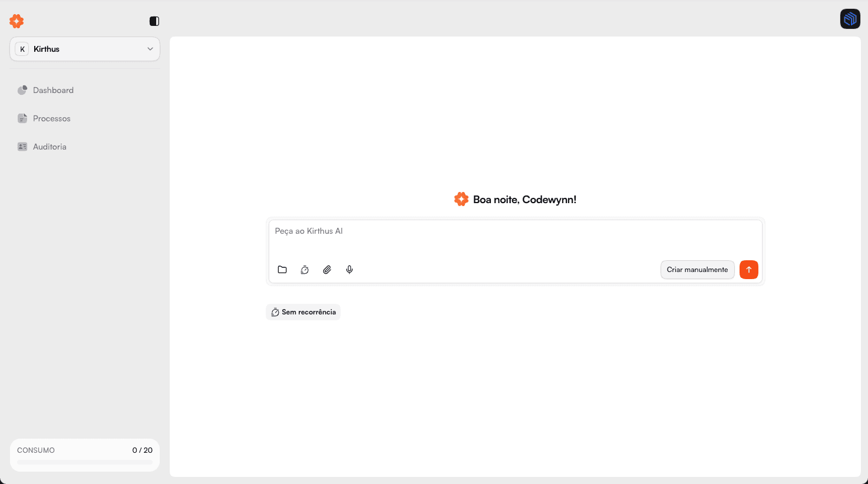This screenshot has height=484, width=868.
Task: Send the prompt with the orange arrow
Action: point(748,270)
